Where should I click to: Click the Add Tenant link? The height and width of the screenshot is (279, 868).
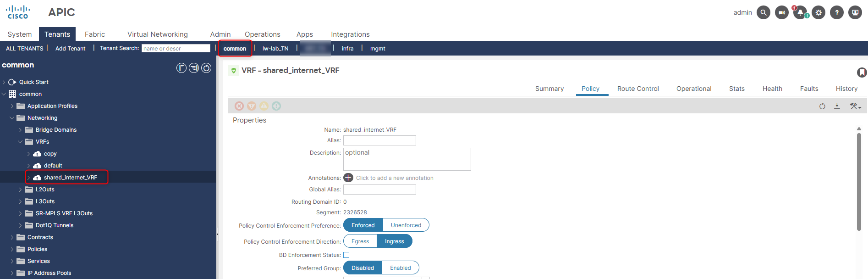point(70,48)
